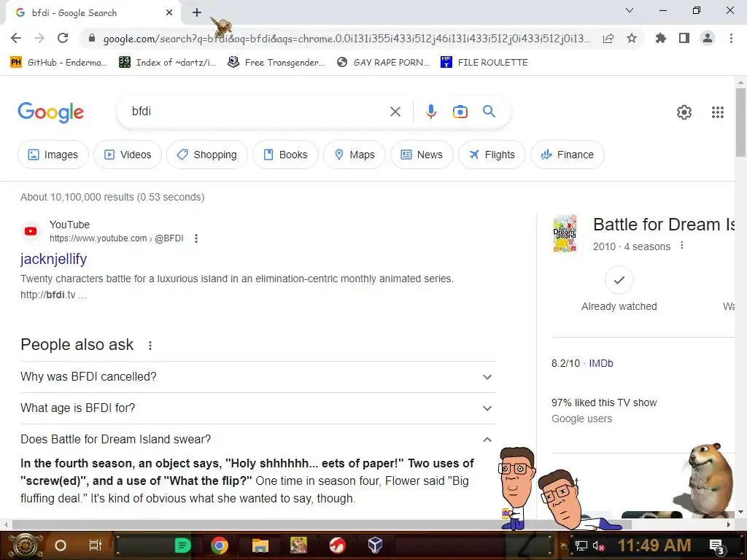Expand What age is BFDI for
The width and height of the screenshot is (747, 560).
258,408
